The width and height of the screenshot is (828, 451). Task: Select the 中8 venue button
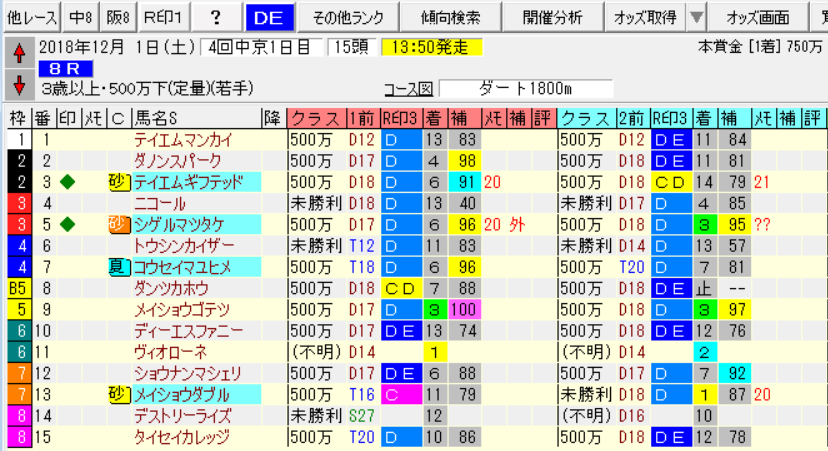[81, 17]
